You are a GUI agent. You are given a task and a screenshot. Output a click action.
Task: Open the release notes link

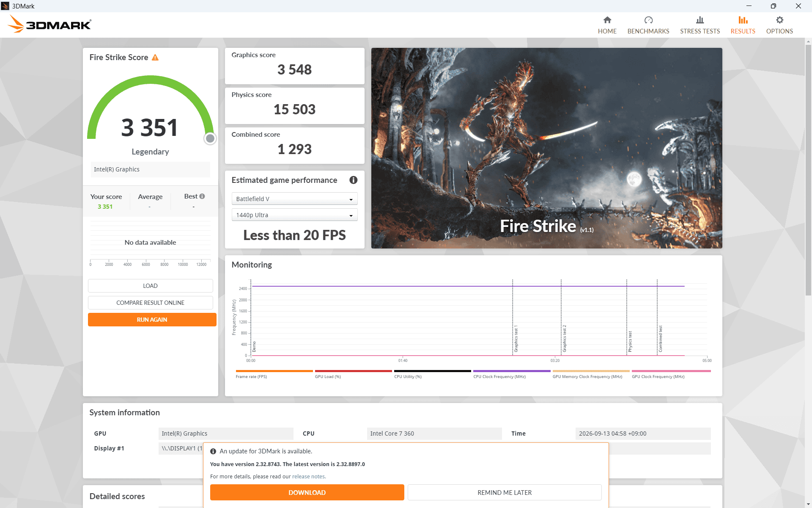coord(309,476)
